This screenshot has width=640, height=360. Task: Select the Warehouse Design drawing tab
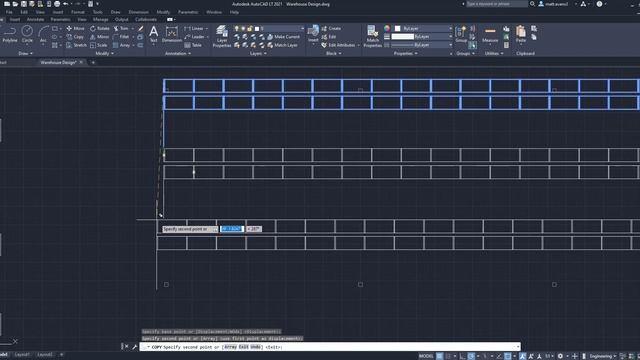tap(58, 62)
